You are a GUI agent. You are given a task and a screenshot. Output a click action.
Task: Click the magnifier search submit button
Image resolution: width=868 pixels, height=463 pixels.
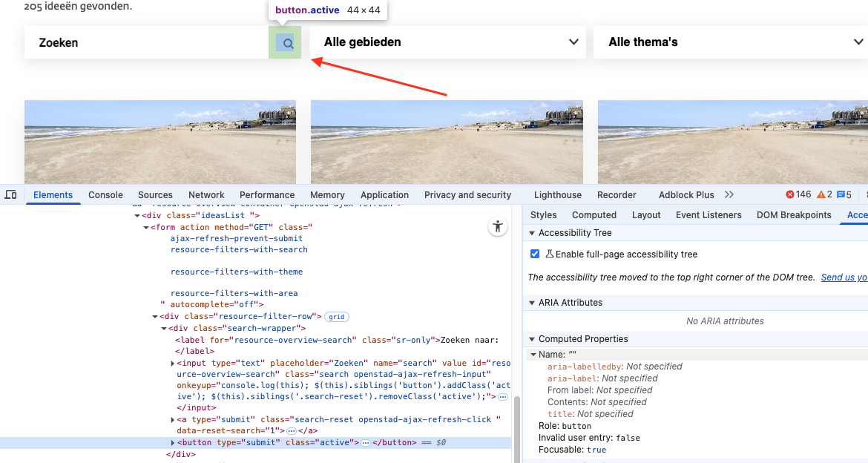point(285,43)
